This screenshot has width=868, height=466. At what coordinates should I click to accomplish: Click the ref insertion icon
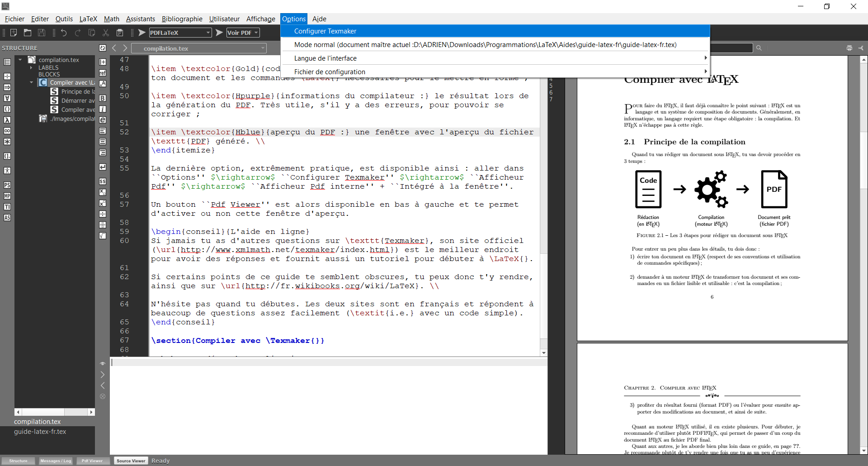pyautogui.click(x=103, y=73)
